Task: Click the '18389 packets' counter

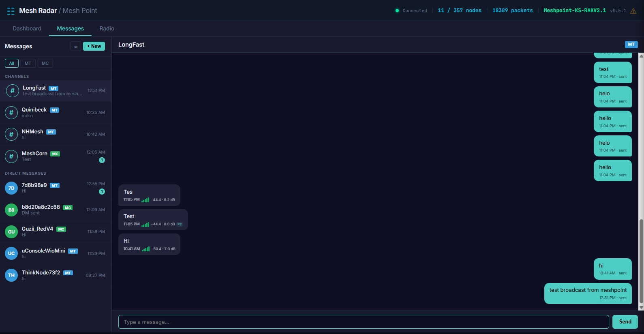Action: click(x=513, y=11)
